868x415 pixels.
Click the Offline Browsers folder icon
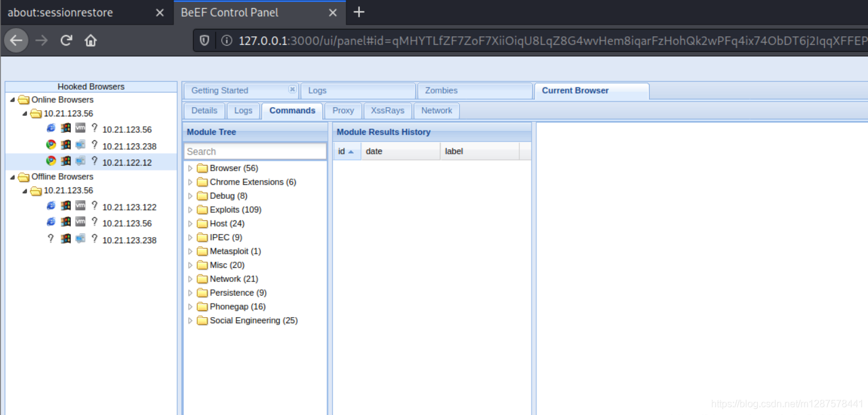(24, 177)
